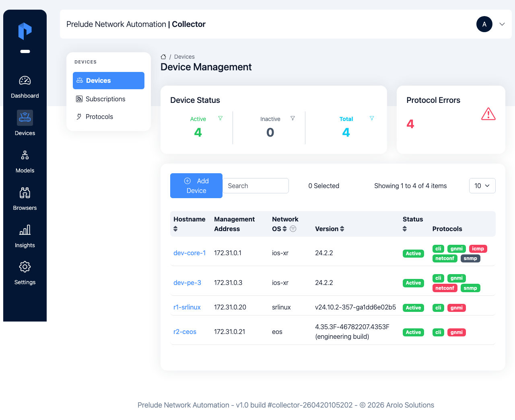Open the Network OS column filter icon

293,229
